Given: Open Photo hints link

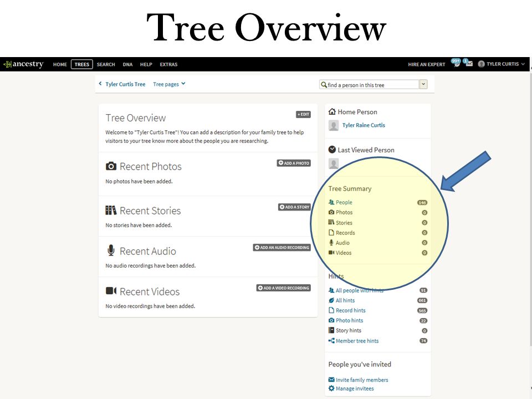Looking at the screenshot, I should coord(350,320).
